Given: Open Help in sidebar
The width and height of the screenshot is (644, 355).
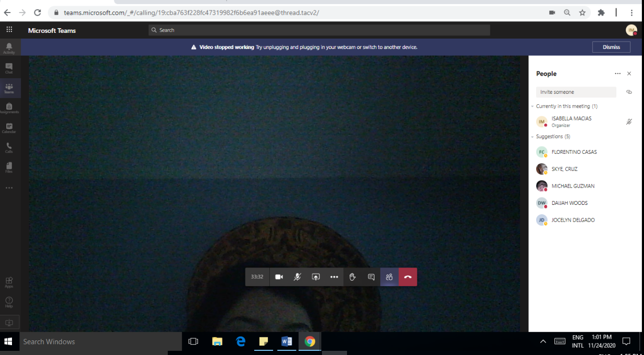Looking at the screenshot, I should tap(9, 302).
